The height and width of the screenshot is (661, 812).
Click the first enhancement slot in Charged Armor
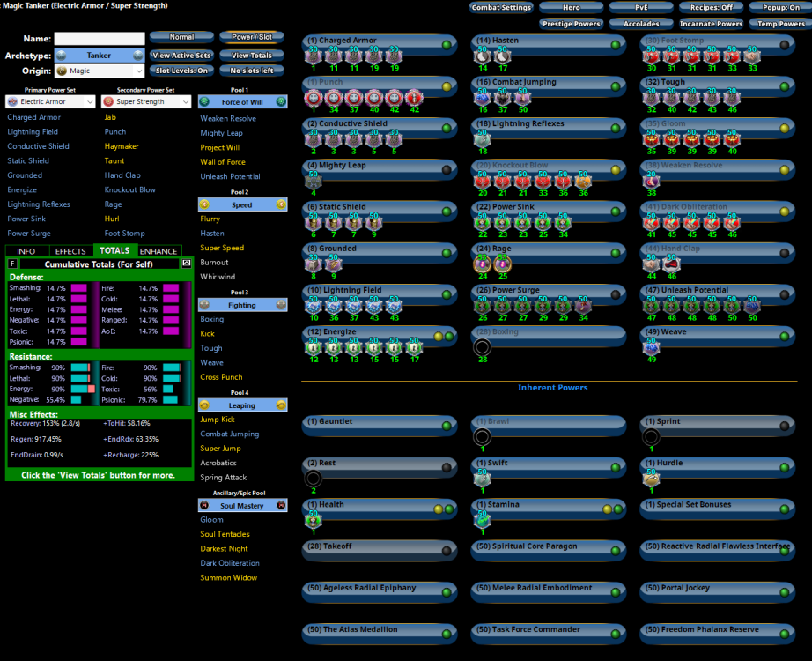pyautogui.click(x=314, y=56)
